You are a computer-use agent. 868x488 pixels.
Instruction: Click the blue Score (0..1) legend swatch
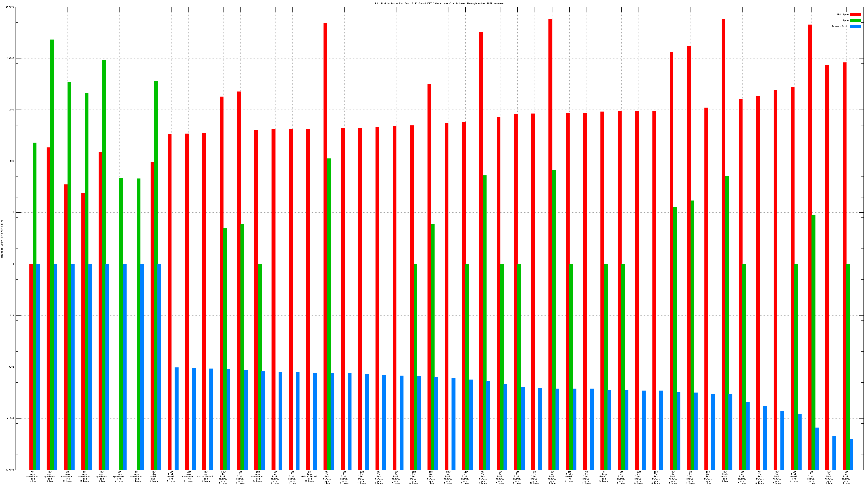coord(855,26)
